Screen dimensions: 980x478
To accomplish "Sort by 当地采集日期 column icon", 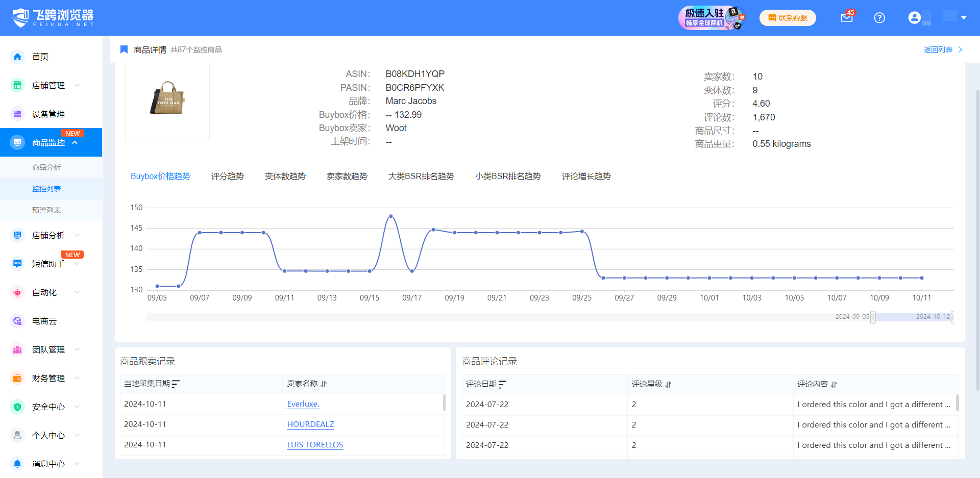I will (x=176, y=384).
